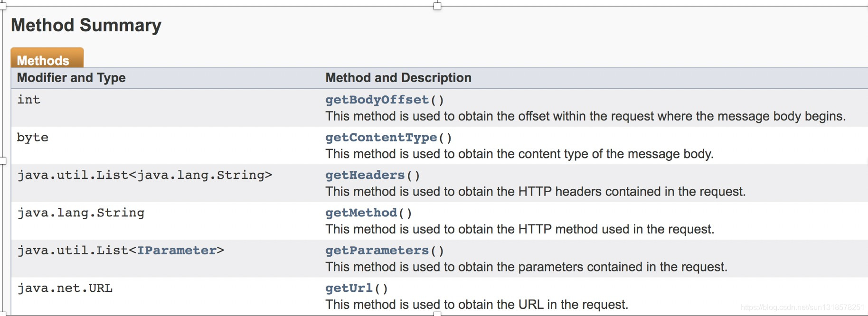Click the description about URL in the request
Viewport: 868px width, 316px height.
tap(477, 305)
